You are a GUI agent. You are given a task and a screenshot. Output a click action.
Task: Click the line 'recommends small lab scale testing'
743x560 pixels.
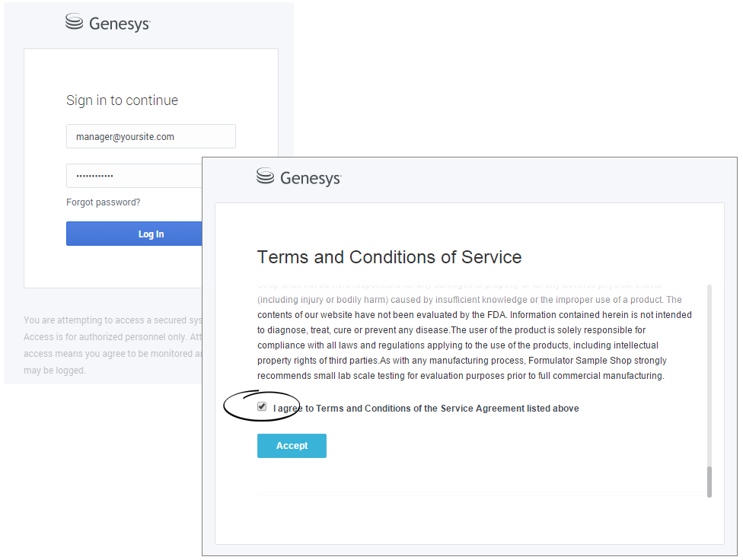461,376
